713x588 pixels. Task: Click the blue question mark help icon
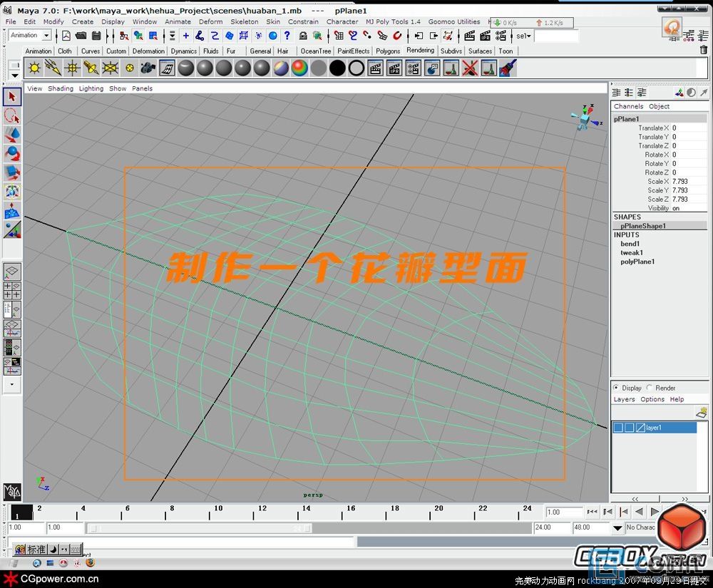(287, 36)
